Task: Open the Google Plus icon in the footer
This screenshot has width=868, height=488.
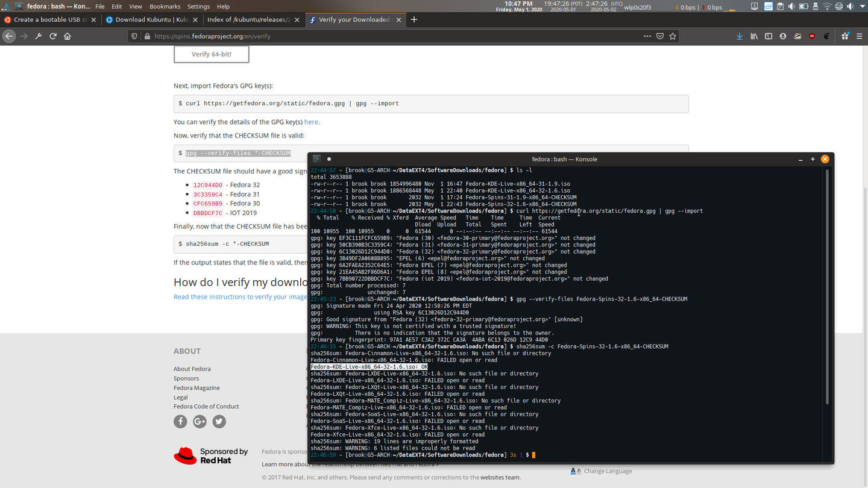Action: (200, 422)
